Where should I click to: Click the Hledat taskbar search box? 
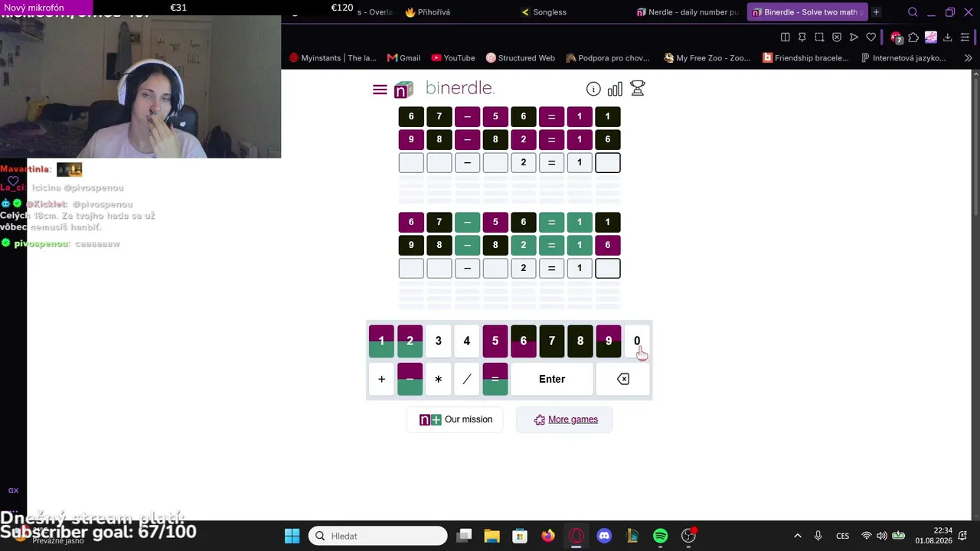point(377,536)
